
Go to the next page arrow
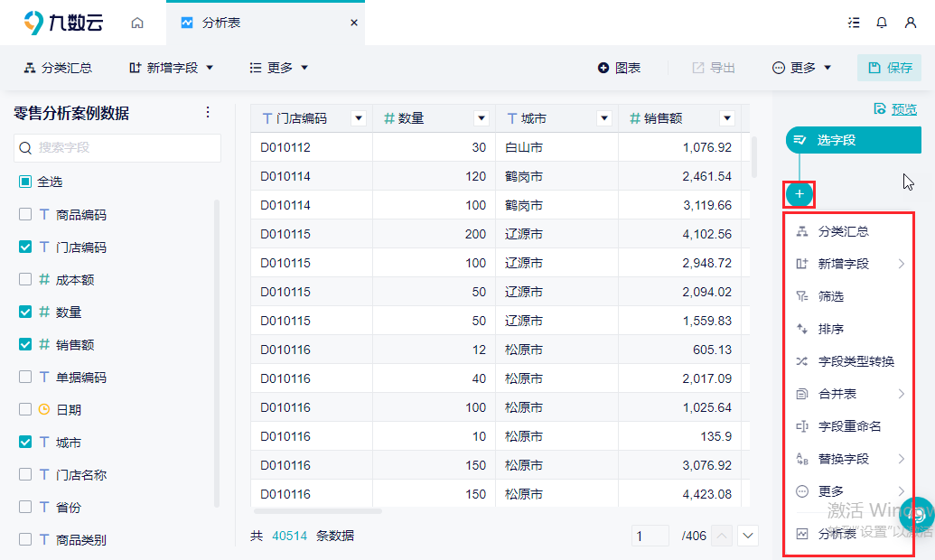pos(748,536)
